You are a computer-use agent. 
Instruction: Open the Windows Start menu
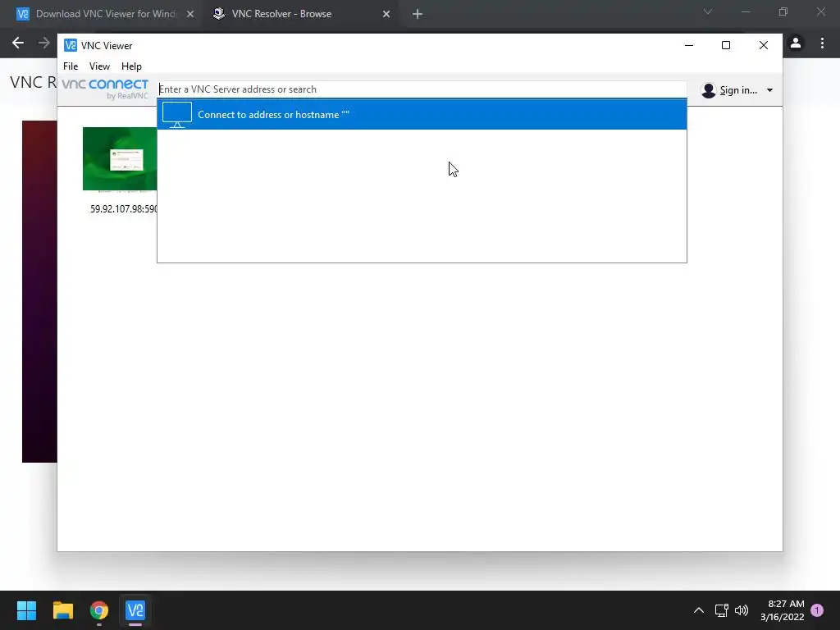pyautogui.click(x=26, y=610)
